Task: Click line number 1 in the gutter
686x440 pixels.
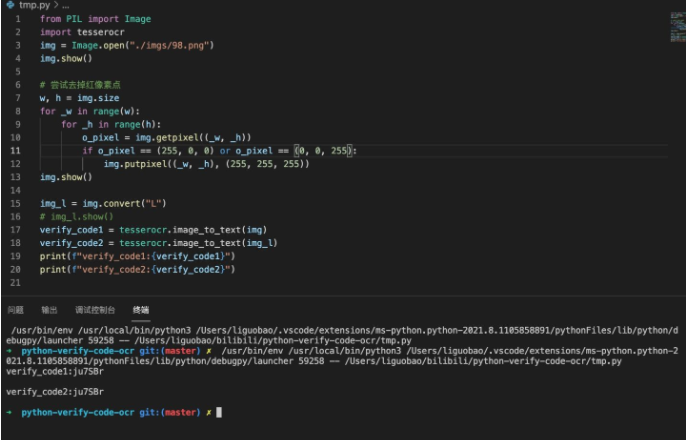Action: (x=18, y=19)
